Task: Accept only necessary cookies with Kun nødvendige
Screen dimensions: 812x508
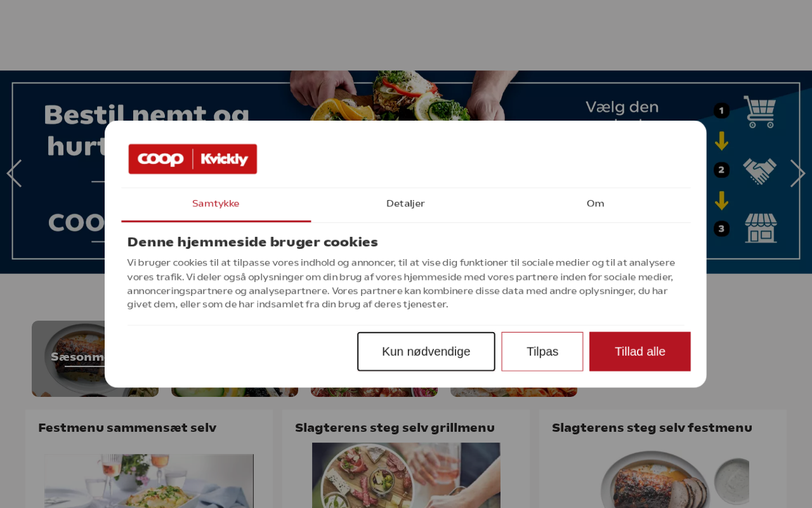Action: 426,352
